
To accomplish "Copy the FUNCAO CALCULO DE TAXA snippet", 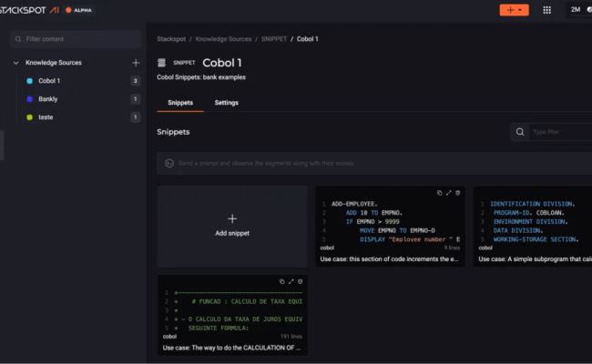I will (x=281, y=282).
